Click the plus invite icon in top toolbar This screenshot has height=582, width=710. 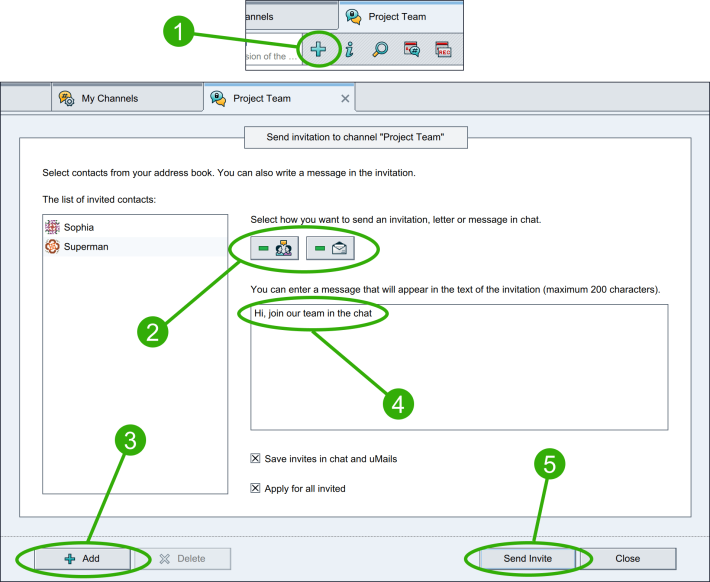(318, 49)
